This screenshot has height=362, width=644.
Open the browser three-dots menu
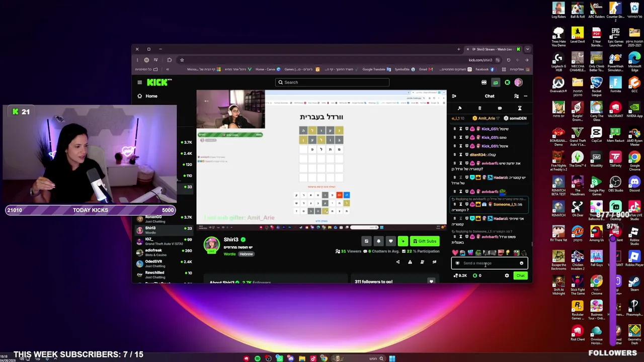[137, 60]
